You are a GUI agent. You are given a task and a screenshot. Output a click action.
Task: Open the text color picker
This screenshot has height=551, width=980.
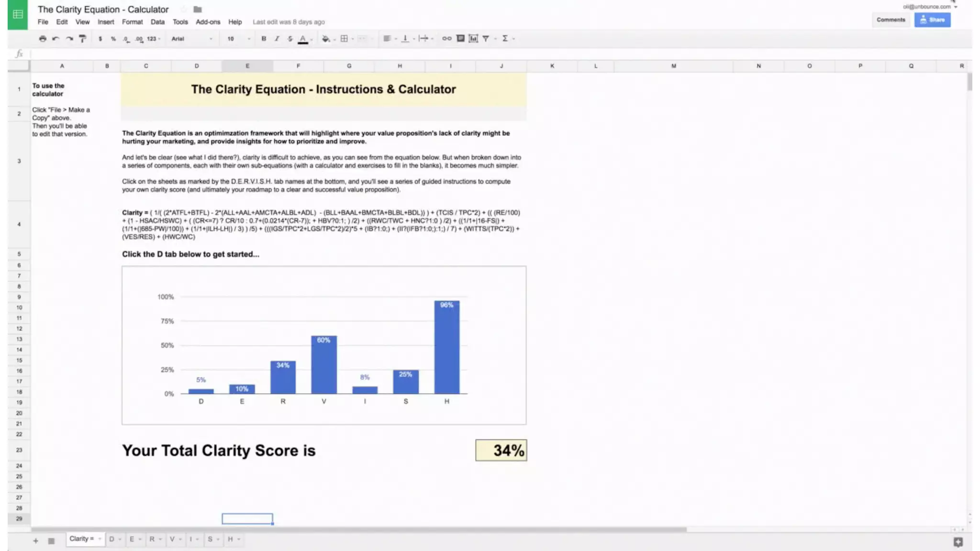click(303, 39)
